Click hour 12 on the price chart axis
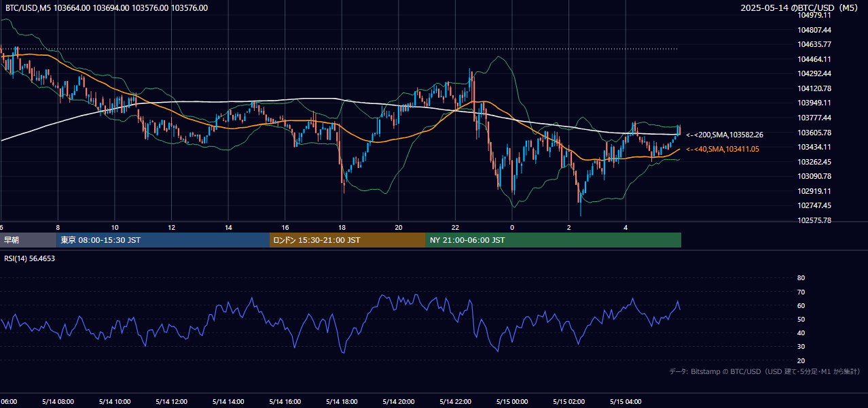Viewport: 868px width, 408px height. click(x=172, y=227)
